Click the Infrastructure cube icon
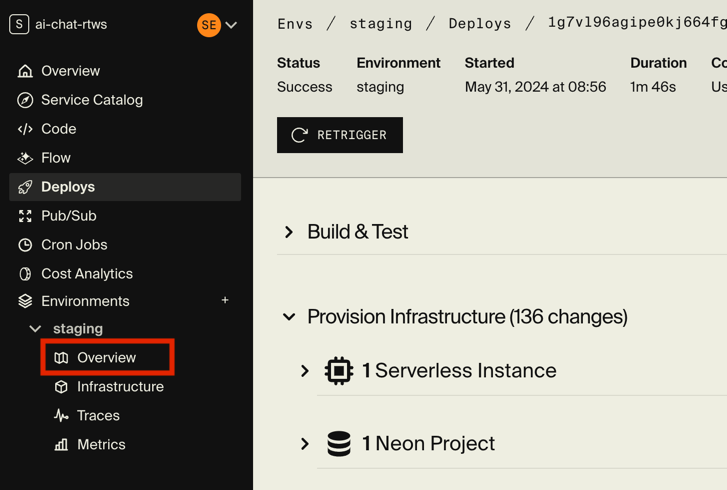Screen dimensions: 727x490 [61, 387]
